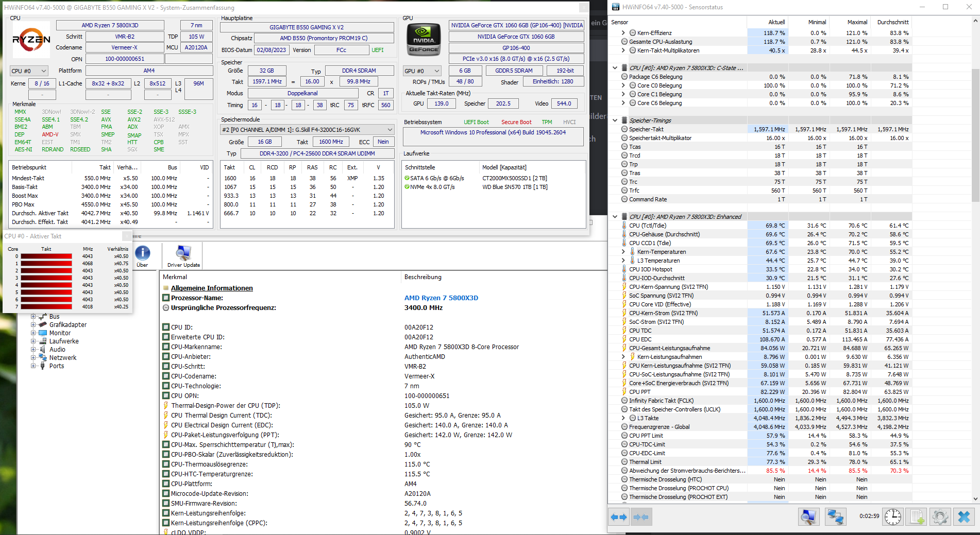This screenshot has width=980, height=535.
Task: Select the Ports tree item
Action: tap(57, 366)
